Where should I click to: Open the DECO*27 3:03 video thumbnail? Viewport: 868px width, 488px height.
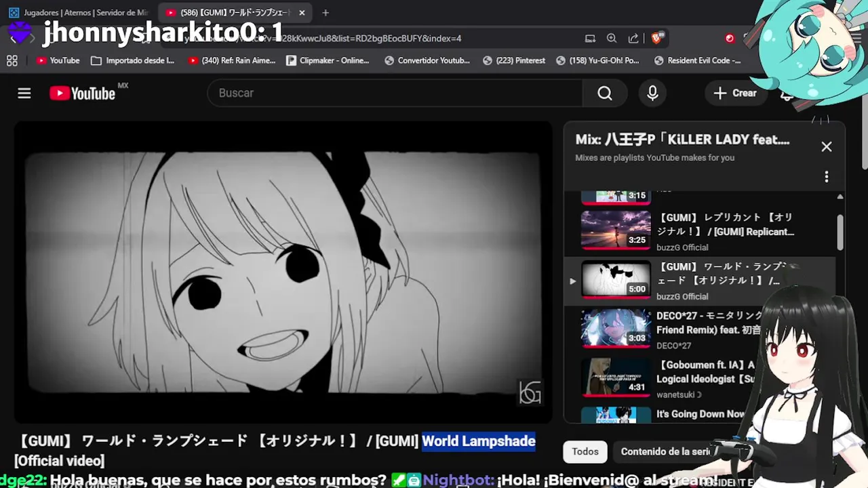[616, 329]
